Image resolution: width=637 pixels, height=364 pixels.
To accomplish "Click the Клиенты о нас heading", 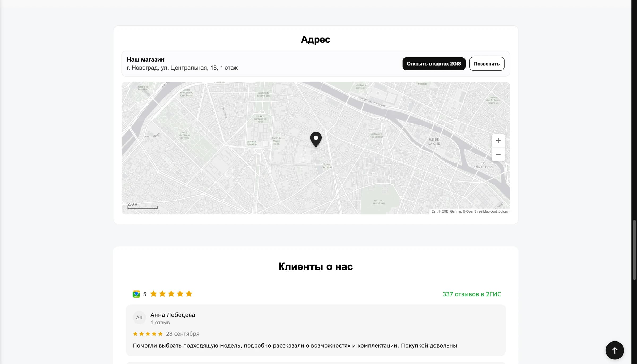I will click(x=315, y=266).
